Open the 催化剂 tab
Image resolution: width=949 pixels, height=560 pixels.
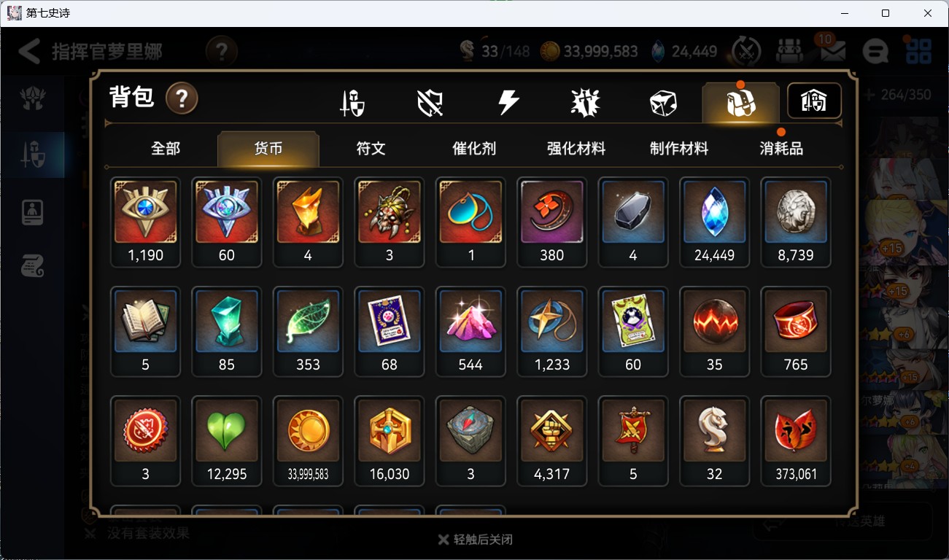474,149
